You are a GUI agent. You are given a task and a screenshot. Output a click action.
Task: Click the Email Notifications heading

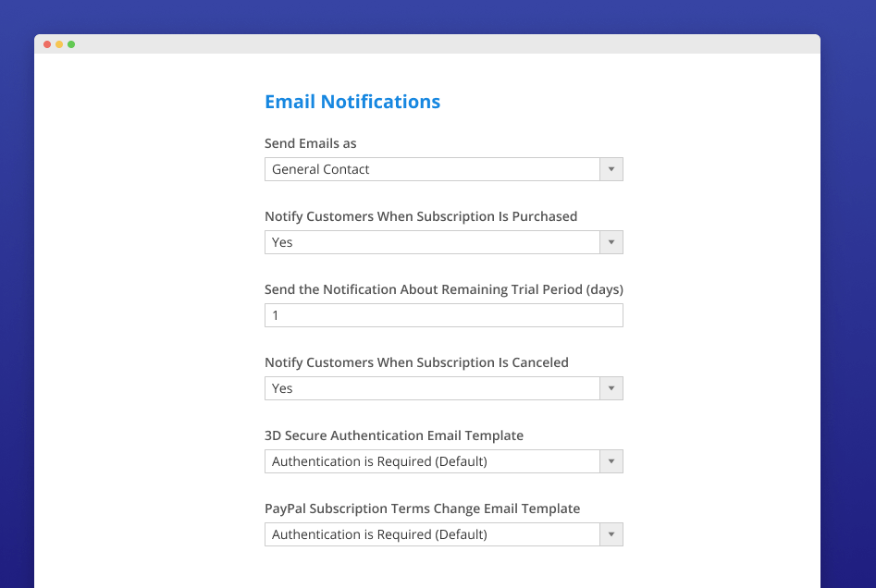352,102
